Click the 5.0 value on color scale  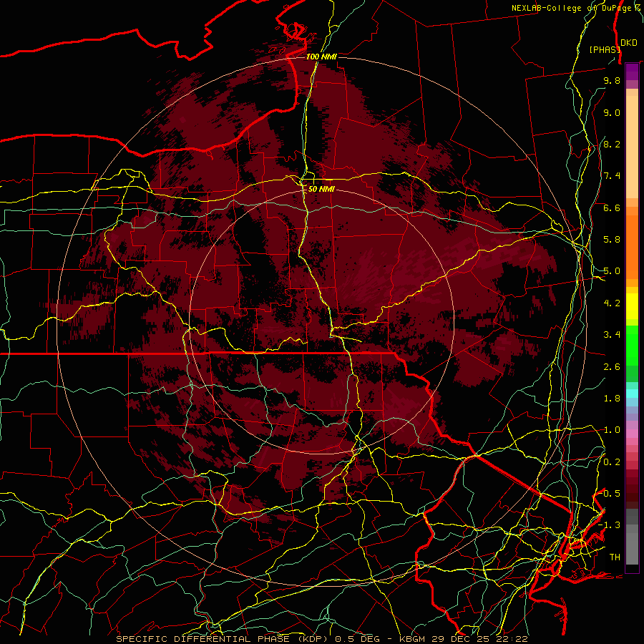pyautogui.click(x=612, y=271)
